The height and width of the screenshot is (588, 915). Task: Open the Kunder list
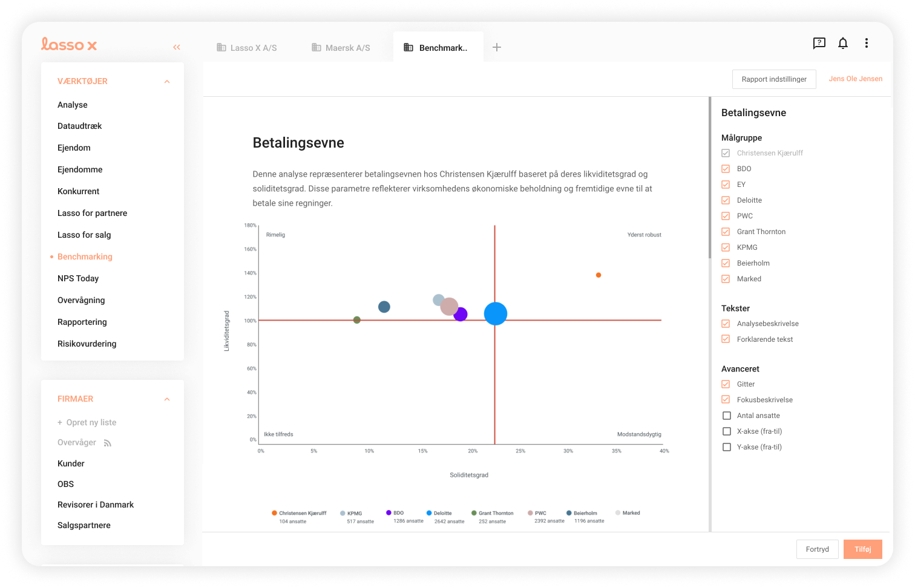pos(71,463)
